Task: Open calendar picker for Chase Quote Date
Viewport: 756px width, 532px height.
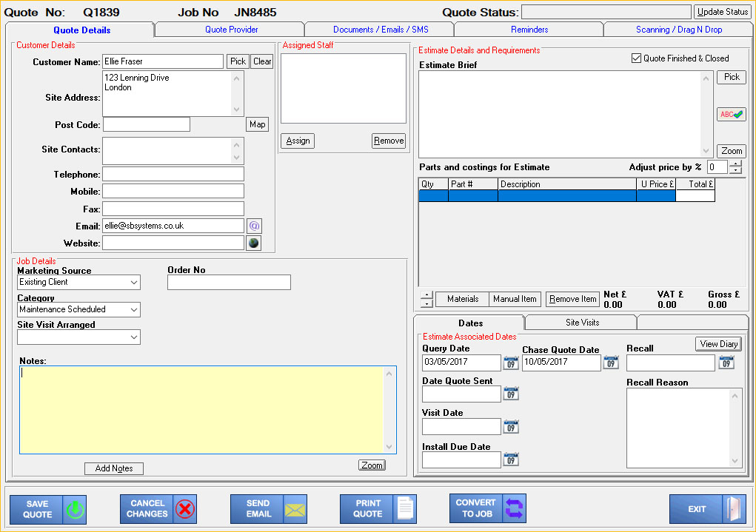Action: click(611, 363)
